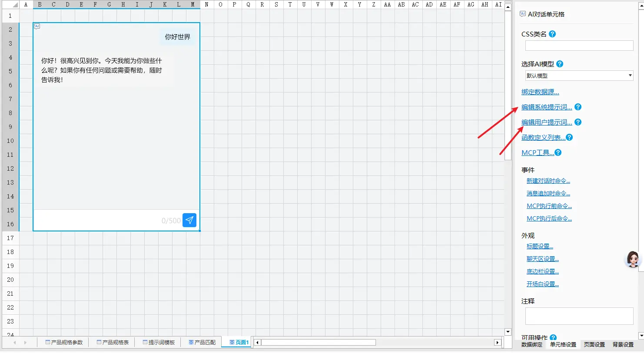644x353 pixels.
Task: Click the blue send message icon
Action: click(189, 220)
